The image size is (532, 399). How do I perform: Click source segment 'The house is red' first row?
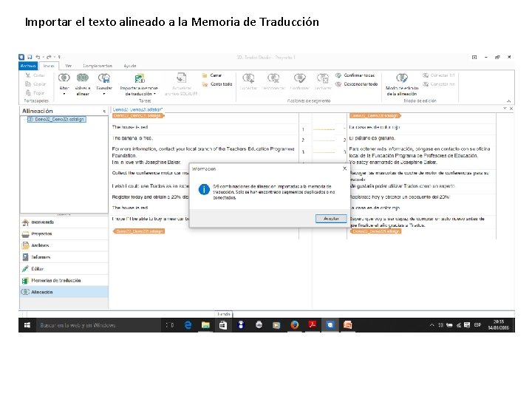[x=130, y=127]
